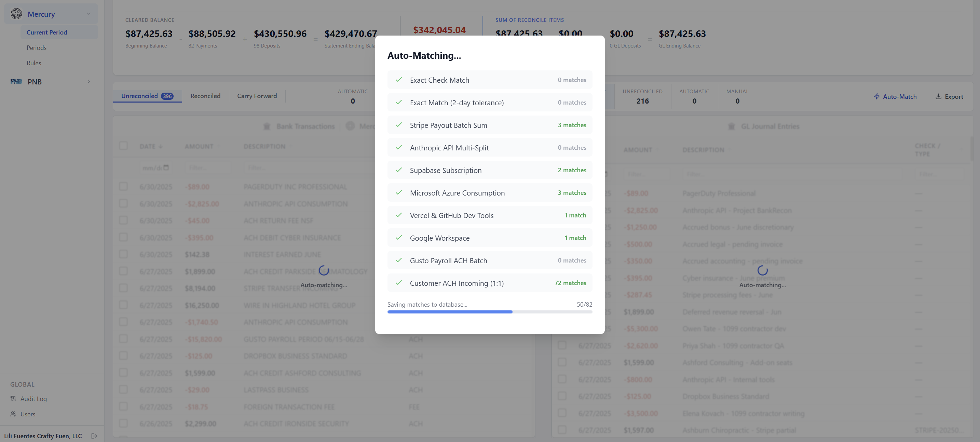Click the Anthropic API Multi-Split checkmark
The width and height of the screenshot is (980, 442).
(399, 147)
